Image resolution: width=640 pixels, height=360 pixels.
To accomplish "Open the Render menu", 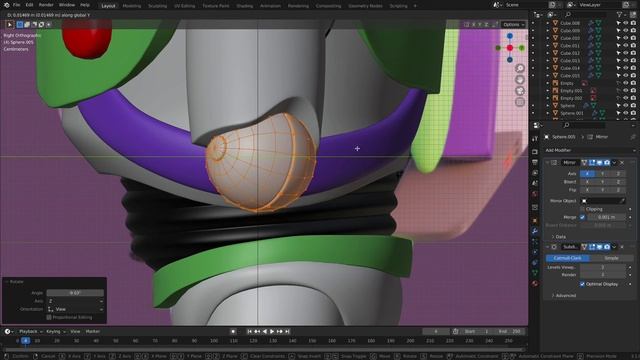I will pos(46,5).
